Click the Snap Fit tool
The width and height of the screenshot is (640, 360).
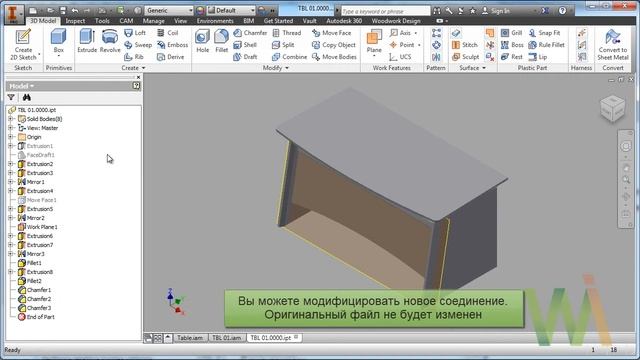pyautogui.click(x=544, y=33)
